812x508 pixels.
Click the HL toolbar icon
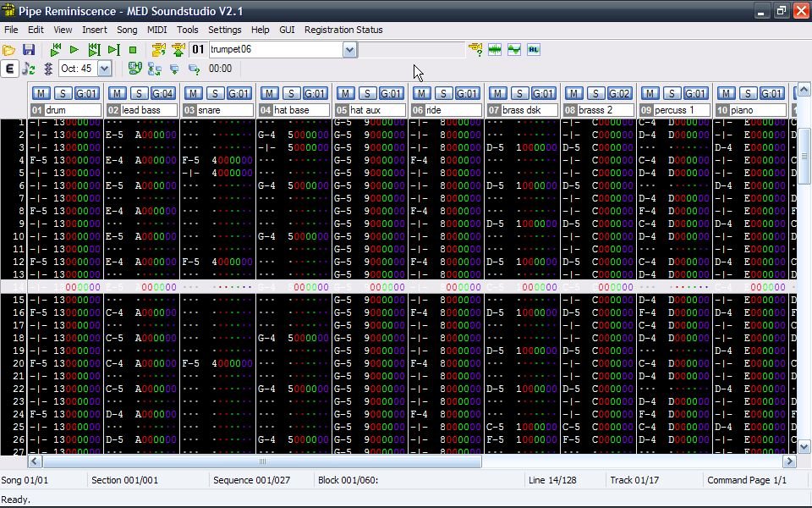[534, 50]
